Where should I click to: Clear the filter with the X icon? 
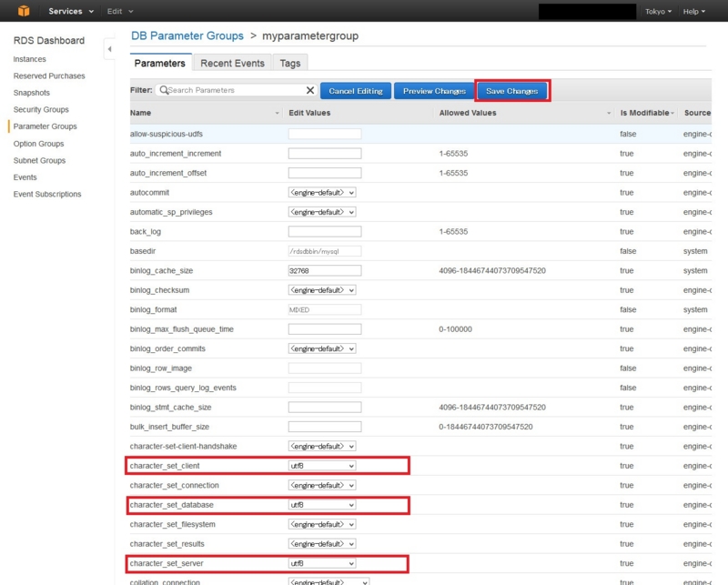(310, 90)
